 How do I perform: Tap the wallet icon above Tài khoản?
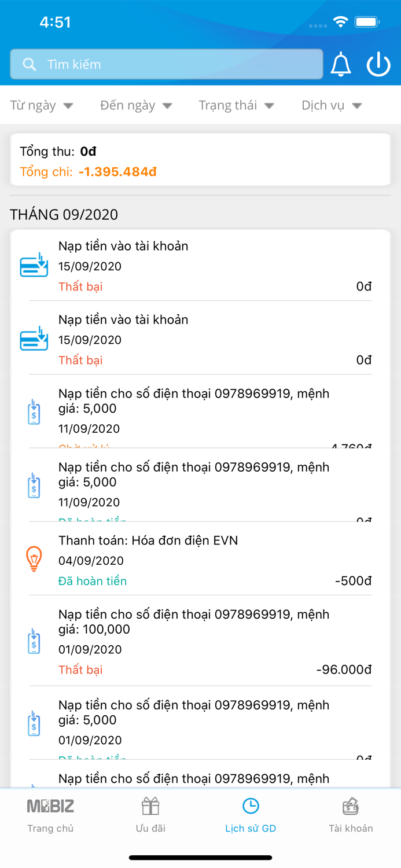pos(351,805)
